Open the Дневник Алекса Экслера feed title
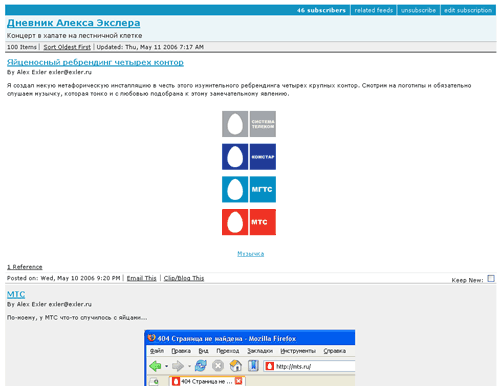Image resolution: width=500 pixels, height=386 pixels. pos(74,23)
